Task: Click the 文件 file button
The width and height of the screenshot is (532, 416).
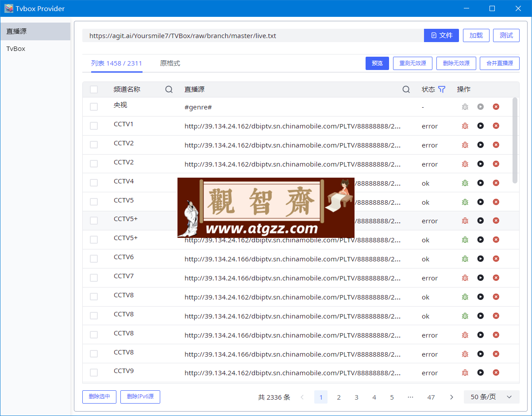Action: (441, 35)
